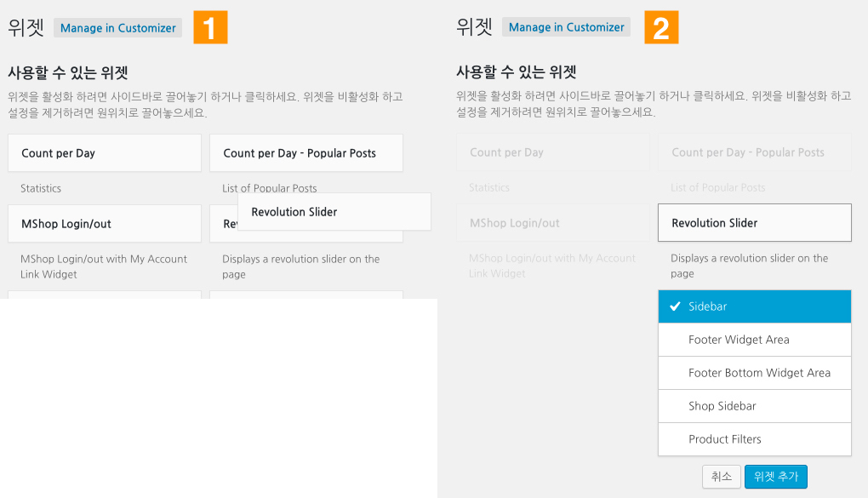Open Manage in Customizer in step 2 panel

pyautogui.click(x=566, y=27)
